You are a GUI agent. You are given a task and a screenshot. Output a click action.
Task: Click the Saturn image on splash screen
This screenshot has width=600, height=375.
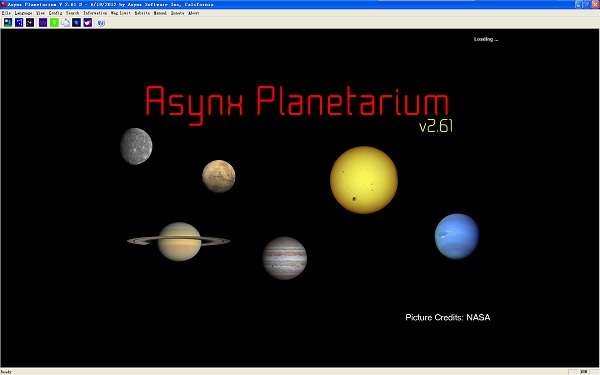pos(179,241)
